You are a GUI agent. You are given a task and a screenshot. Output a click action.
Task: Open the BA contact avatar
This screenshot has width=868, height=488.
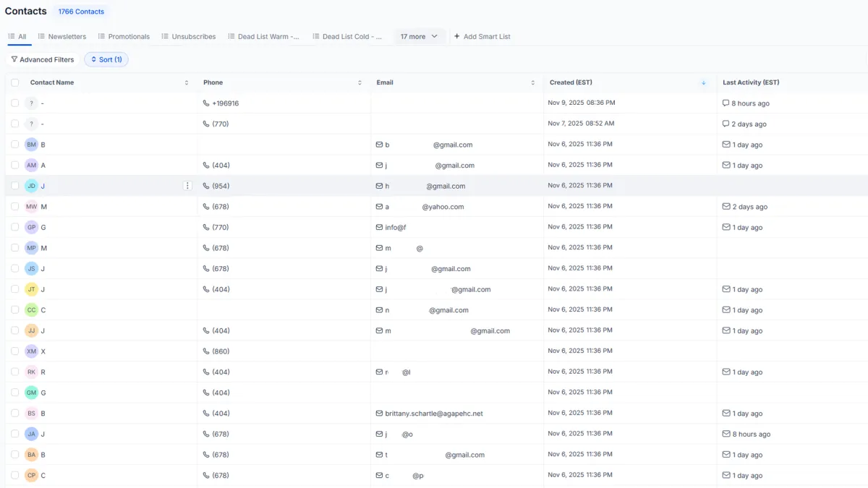point(31,455)
